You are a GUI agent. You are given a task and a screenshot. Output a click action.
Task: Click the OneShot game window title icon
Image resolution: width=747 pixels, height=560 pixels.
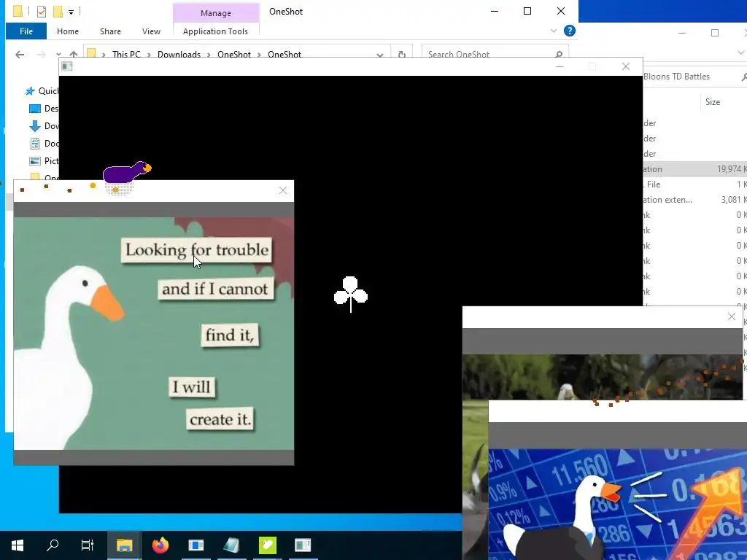click(67, 66)
